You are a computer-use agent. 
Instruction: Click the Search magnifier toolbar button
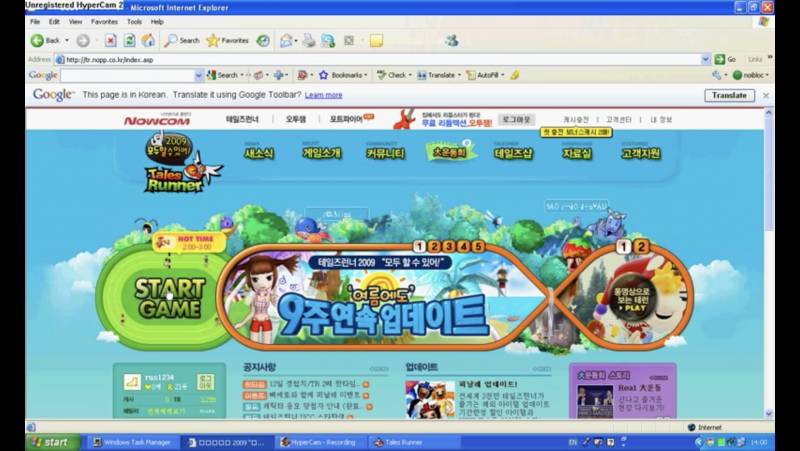click(183, 40)
